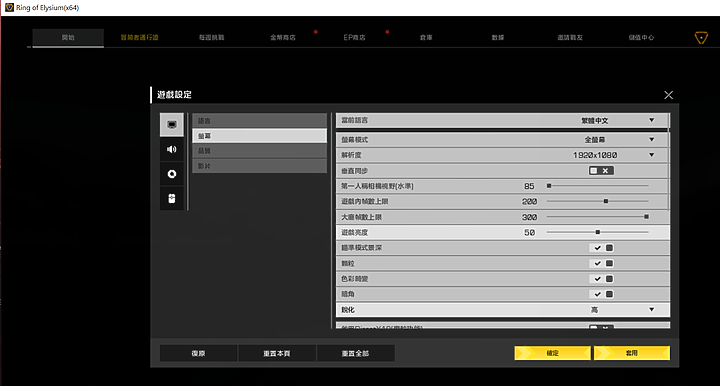
Task: Open the 倉庫 inventory tab
Action: 426,38
